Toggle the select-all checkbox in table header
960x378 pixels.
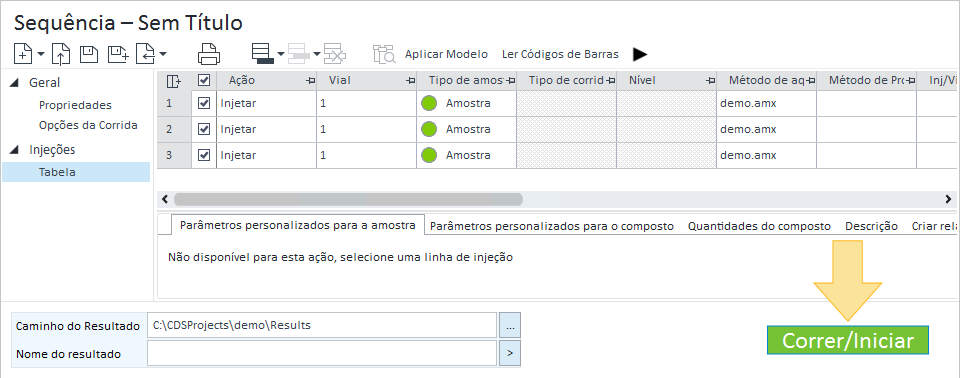coord(204,80)
